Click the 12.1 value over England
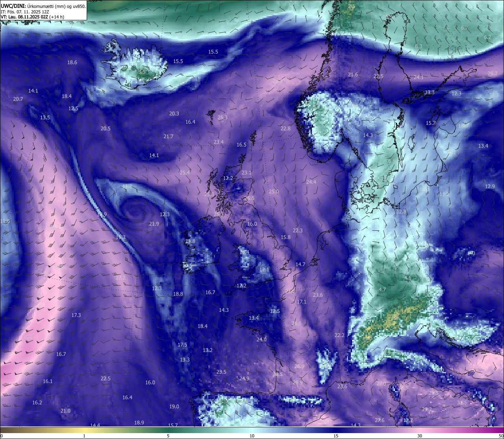 point(264,269)
